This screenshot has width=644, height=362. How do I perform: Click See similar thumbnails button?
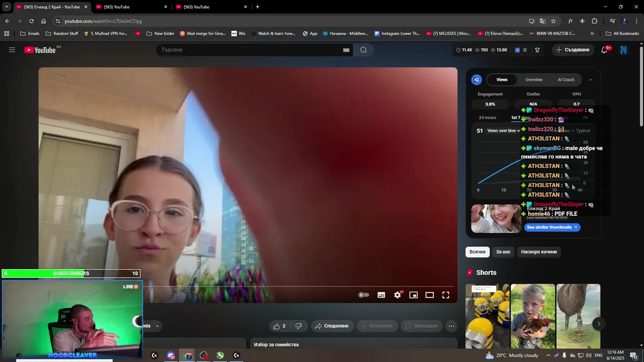552,227
